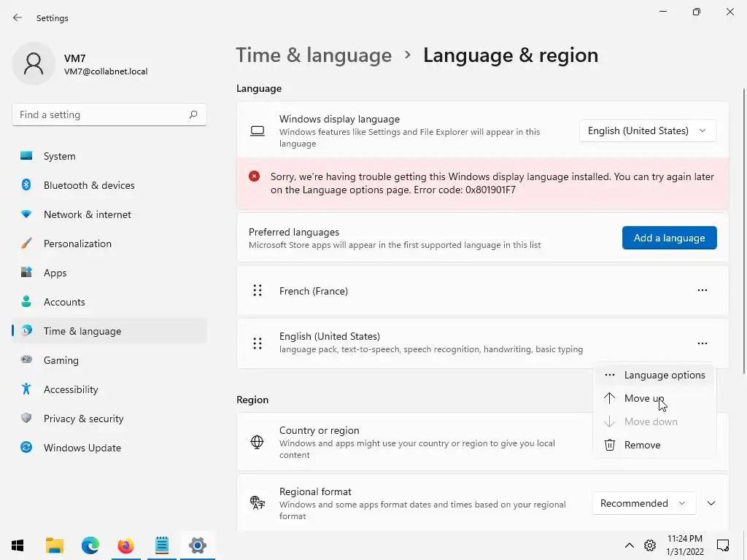747x560 pixels.
Task: Launch Firefox from the taskbar
Action: [x=125, y=545]
